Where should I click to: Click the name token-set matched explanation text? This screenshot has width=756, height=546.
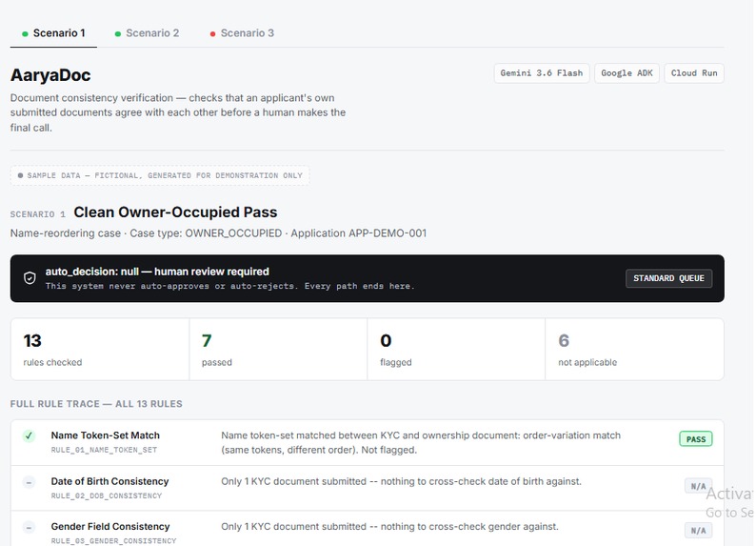421,443
